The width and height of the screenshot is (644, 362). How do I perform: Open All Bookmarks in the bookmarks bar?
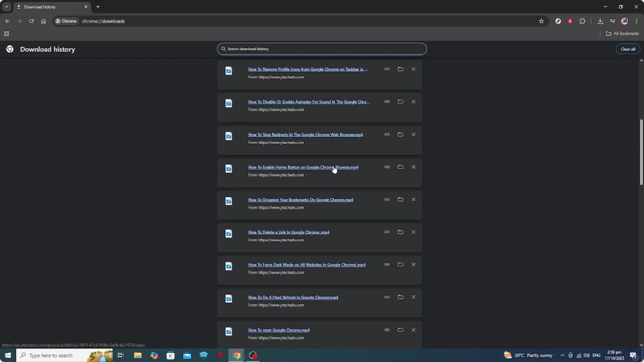point(622,33)
